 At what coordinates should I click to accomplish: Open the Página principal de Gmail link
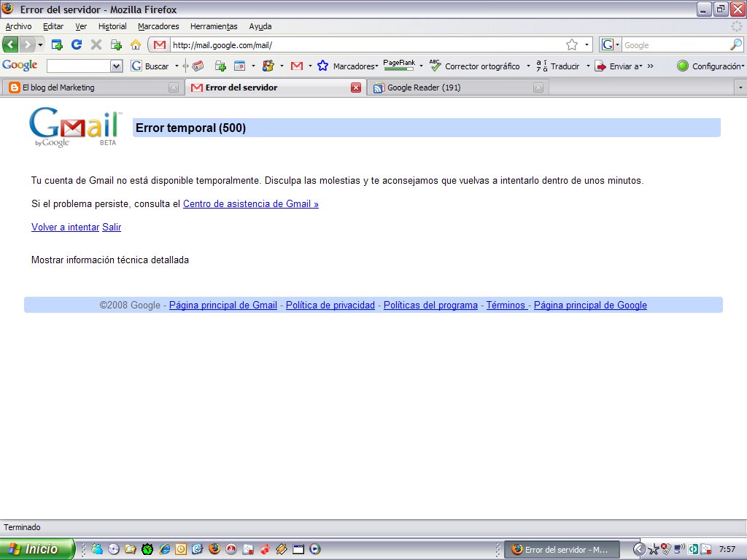pos(223,306)
